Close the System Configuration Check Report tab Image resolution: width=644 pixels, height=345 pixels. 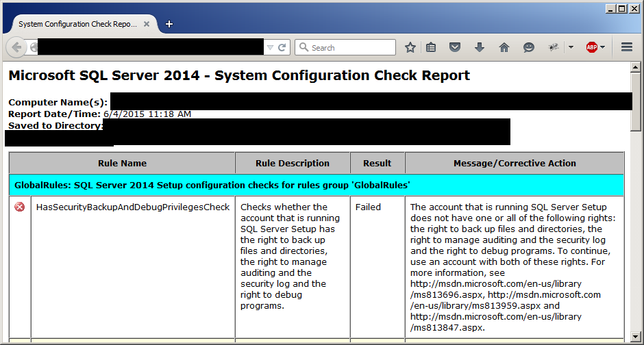(146, 24)
